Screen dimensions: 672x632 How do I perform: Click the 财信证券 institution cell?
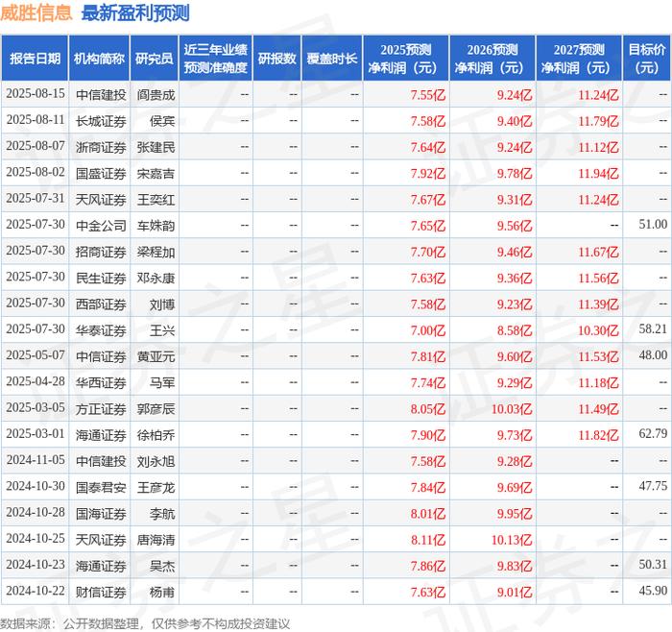coord(101,592)
